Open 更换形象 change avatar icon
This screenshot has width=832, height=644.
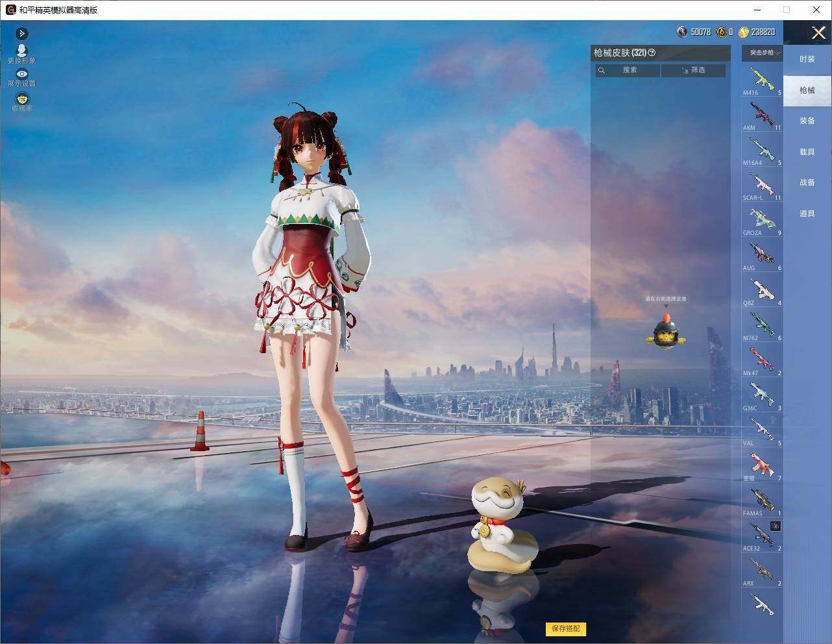21,51
